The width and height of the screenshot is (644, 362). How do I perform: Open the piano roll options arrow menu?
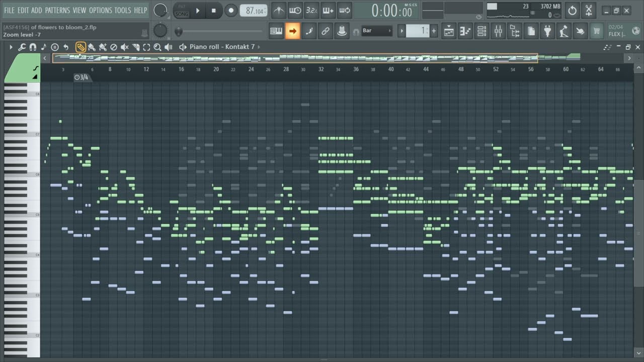(x=11, y=47)
